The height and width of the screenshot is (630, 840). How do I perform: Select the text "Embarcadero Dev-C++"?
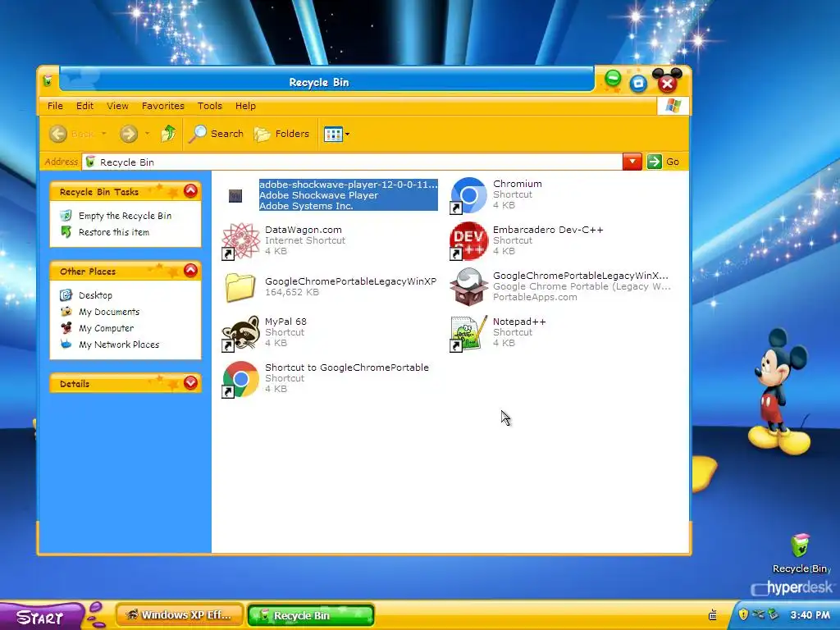coord(548,230)
